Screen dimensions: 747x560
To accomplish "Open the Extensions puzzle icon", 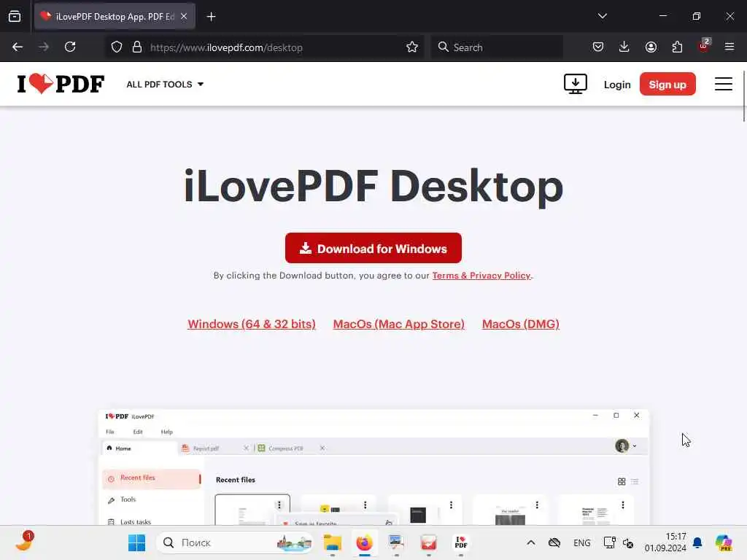I will point(677,47).
